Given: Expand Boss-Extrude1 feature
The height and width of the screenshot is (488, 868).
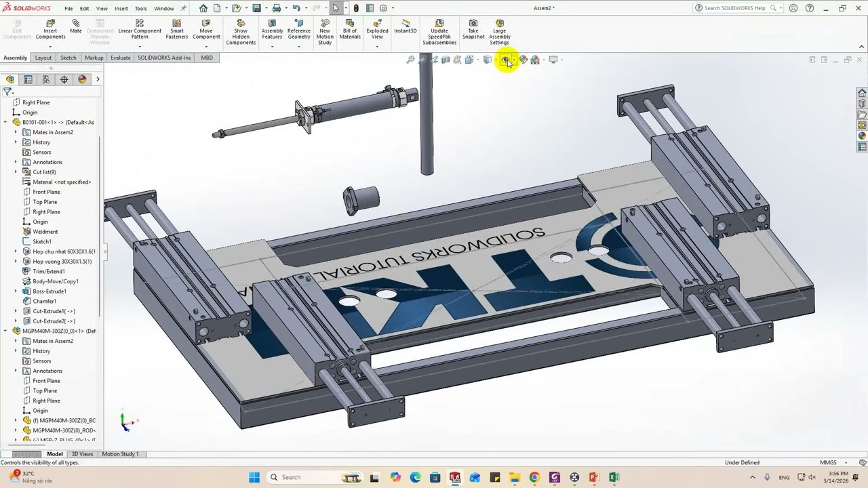Looking at the screenshot, I should coord(16,291).
